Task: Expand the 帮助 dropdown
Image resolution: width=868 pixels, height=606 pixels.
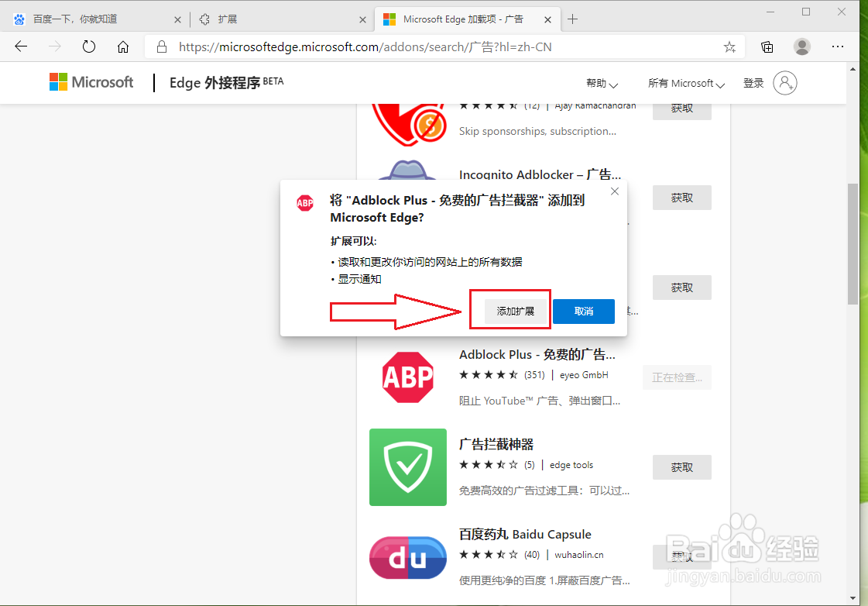Action: pos(602,84)
